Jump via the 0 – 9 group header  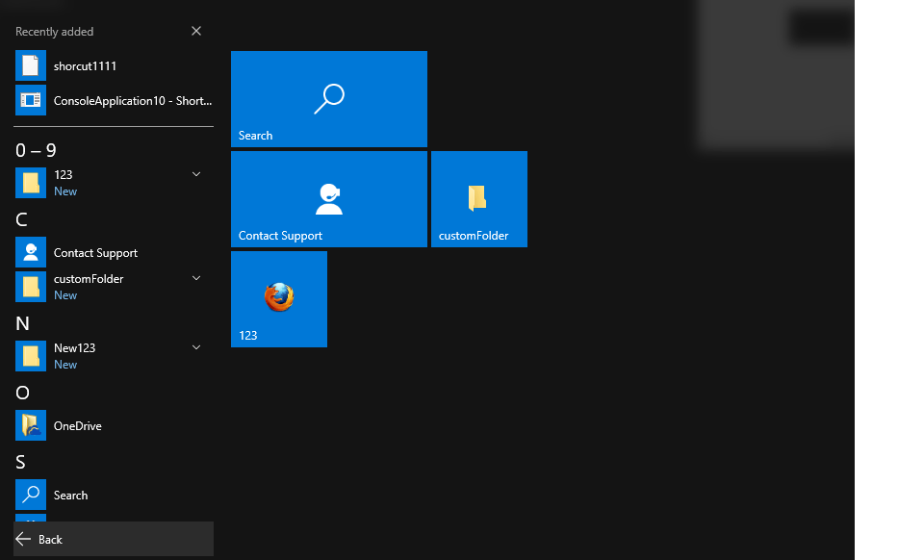click(x=36, y=150)
